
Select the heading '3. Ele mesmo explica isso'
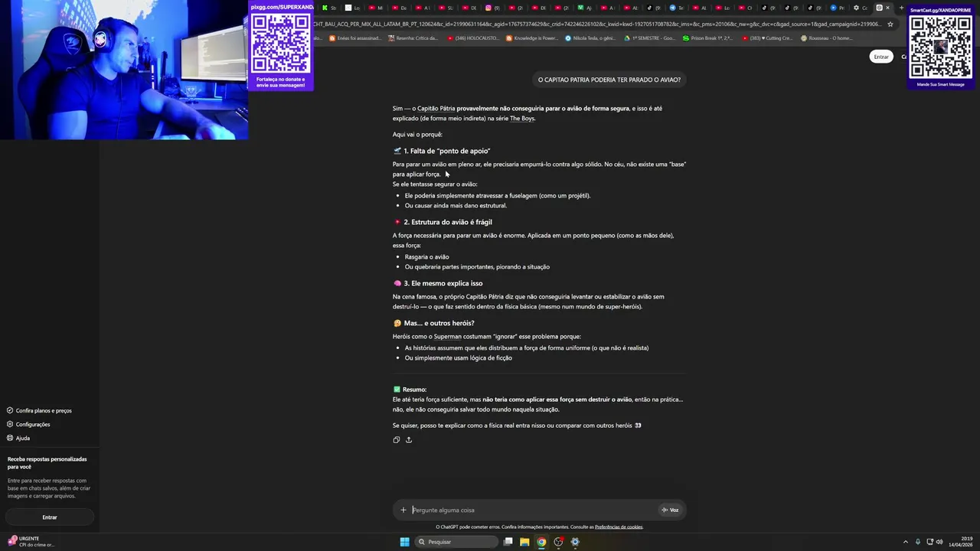(x=443, y=284)
